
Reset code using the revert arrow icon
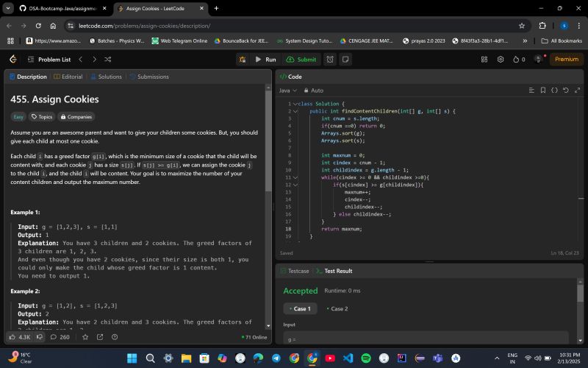[x=565, y=90]
